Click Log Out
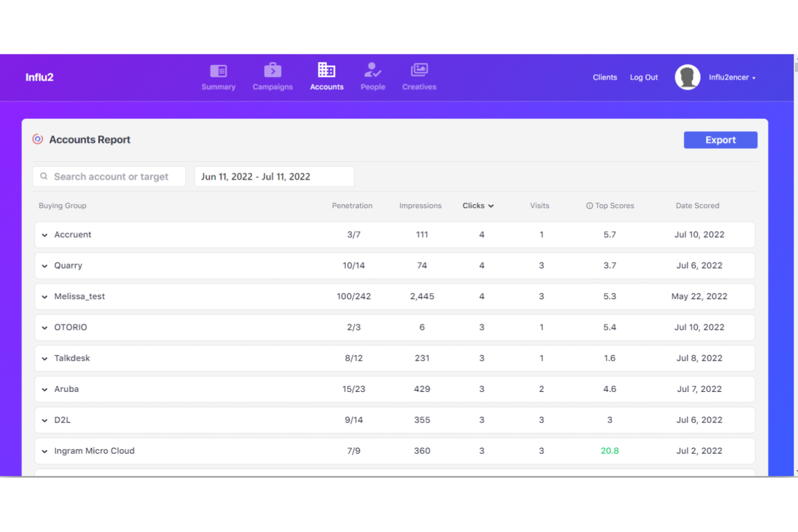 pos(644,77)
